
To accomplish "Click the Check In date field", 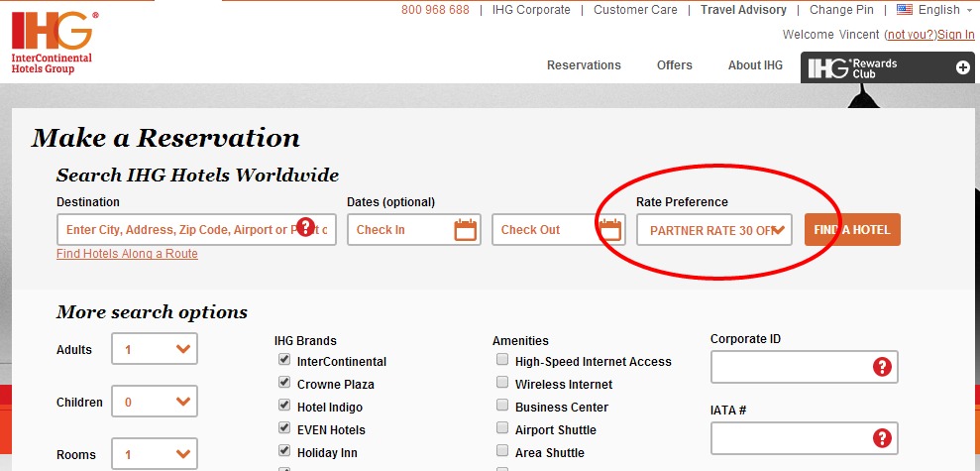I will 414,230.
